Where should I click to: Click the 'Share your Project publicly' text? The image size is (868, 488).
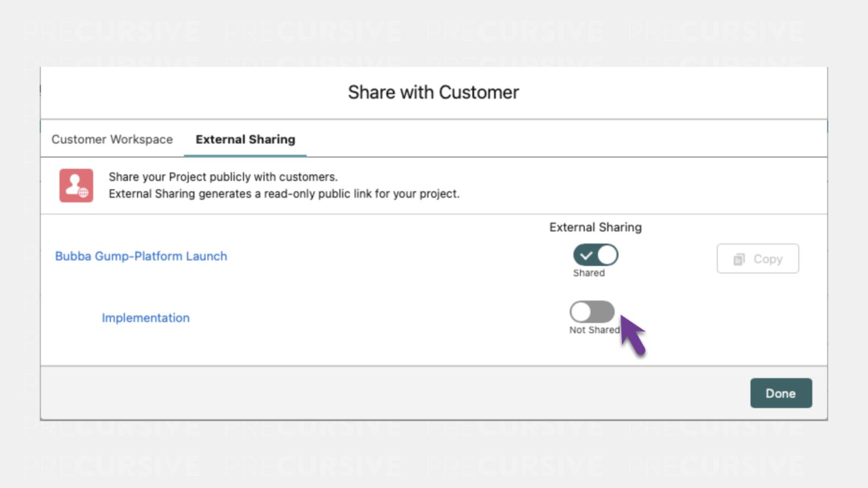223,177
